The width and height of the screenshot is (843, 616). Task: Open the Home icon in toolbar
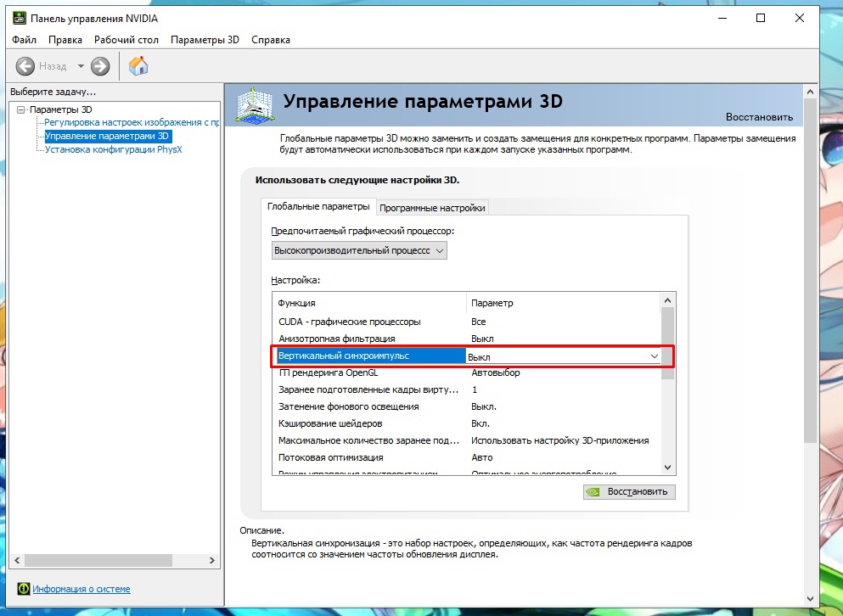[138, 65]
